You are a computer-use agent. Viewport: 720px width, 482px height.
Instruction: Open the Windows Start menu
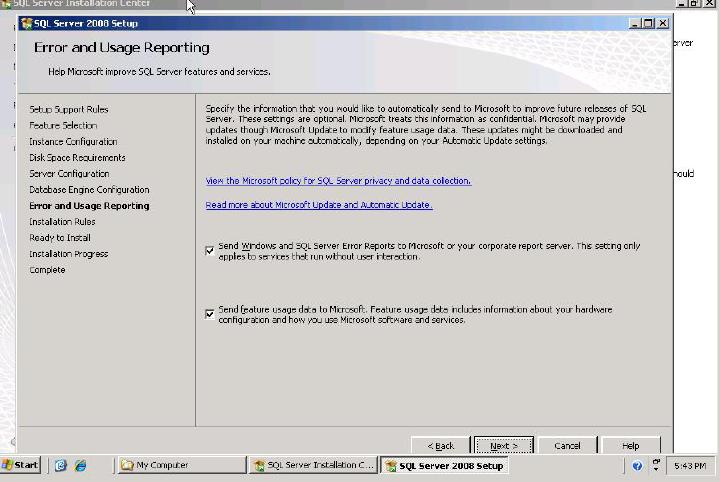coord(20,465)
